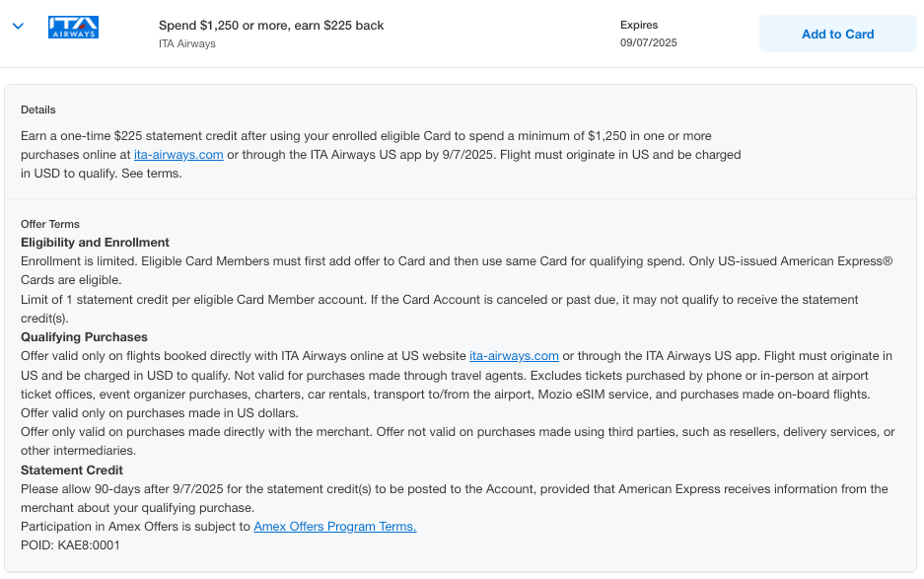
Task: Click the 'Offer Terms' heading
Action: pyautogui.click(x=50, y=224)
